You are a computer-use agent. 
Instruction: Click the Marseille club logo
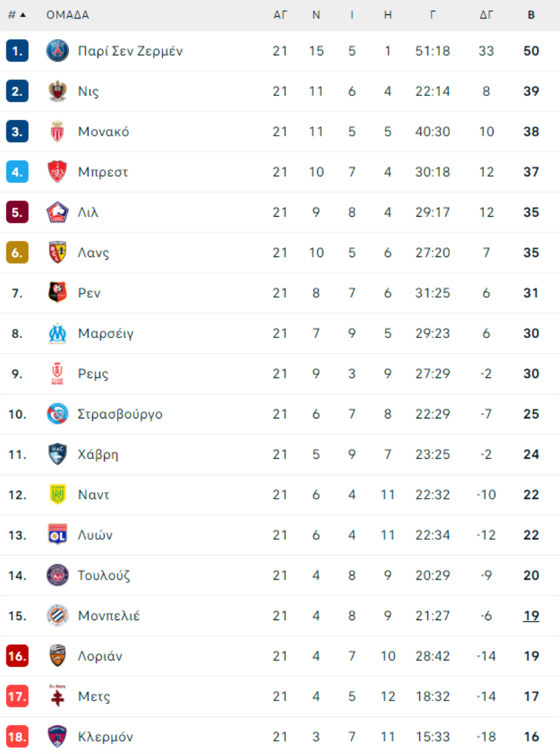point(58,334)
